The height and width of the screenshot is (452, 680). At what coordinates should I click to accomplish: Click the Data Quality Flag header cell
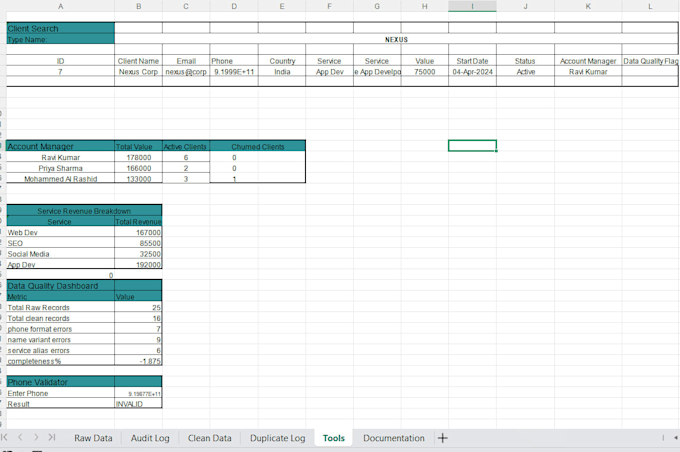coord(650,61)
